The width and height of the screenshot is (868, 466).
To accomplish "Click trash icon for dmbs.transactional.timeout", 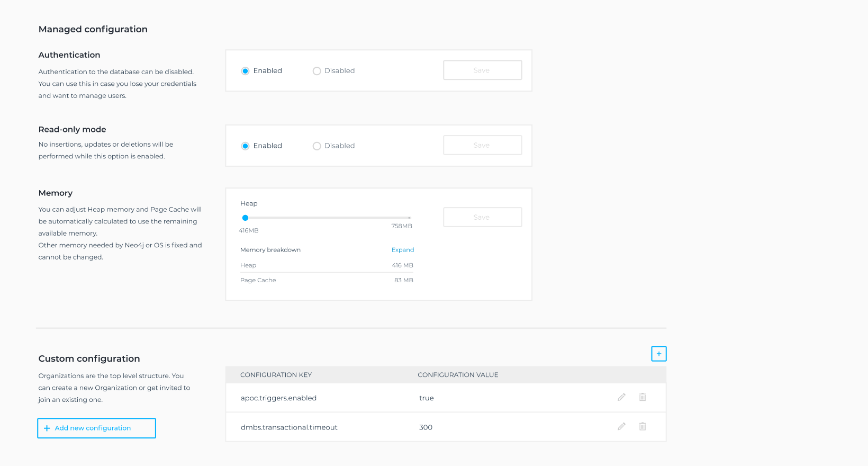I will pyautogui.click(x=643, y=426).
